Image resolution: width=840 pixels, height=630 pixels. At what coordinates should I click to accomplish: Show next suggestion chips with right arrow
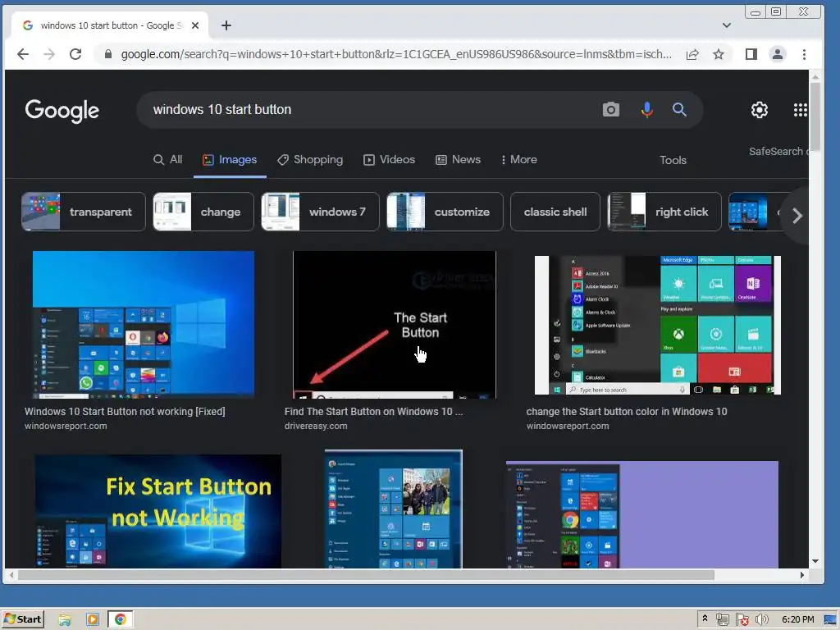797,216
